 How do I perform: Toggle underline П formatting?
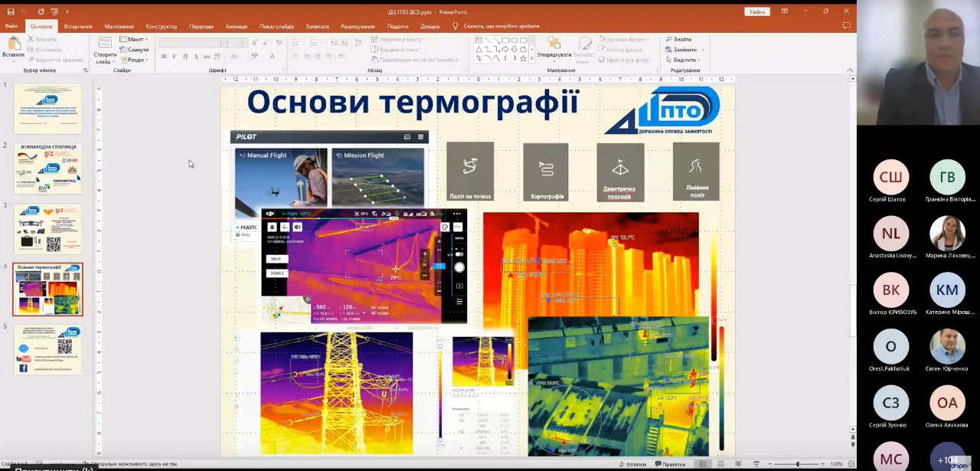pos(185,56)
